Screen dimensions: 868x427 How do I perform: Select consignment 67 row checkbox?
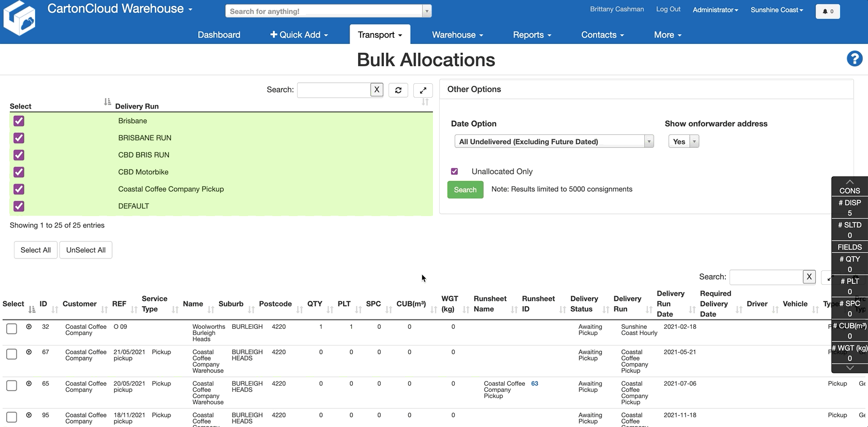pos(12,354)
